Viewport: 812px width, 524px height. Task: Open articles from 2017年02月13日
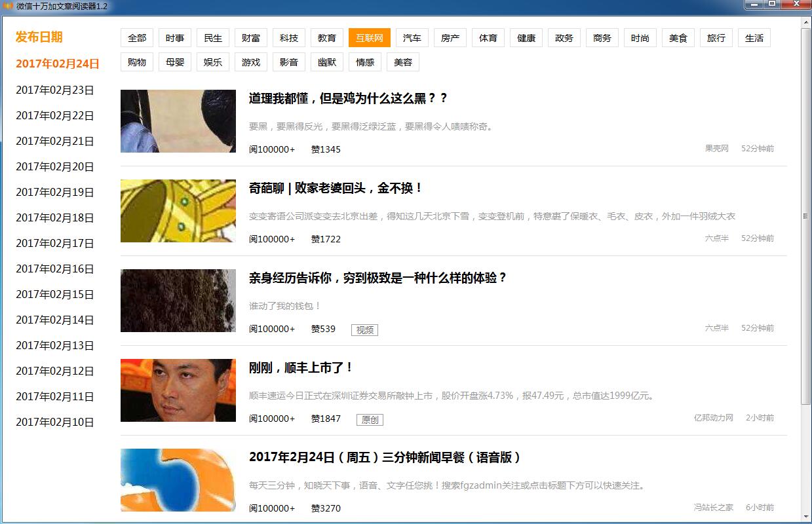pos(55,346)
